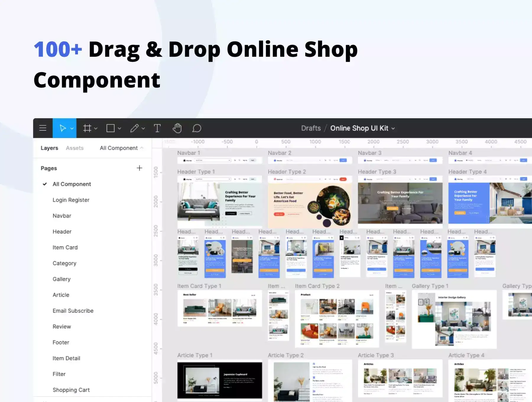Select the Rectangle shape tool
This screenshot has width=532, height=402.
tap(111, 128)
